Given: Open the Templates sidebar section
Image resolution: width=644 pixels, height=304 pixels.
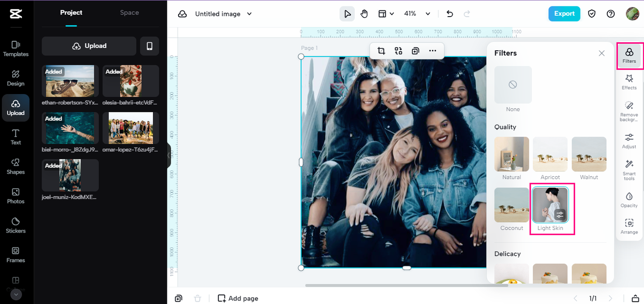Looking at the screenshot, I should point(16,48).
